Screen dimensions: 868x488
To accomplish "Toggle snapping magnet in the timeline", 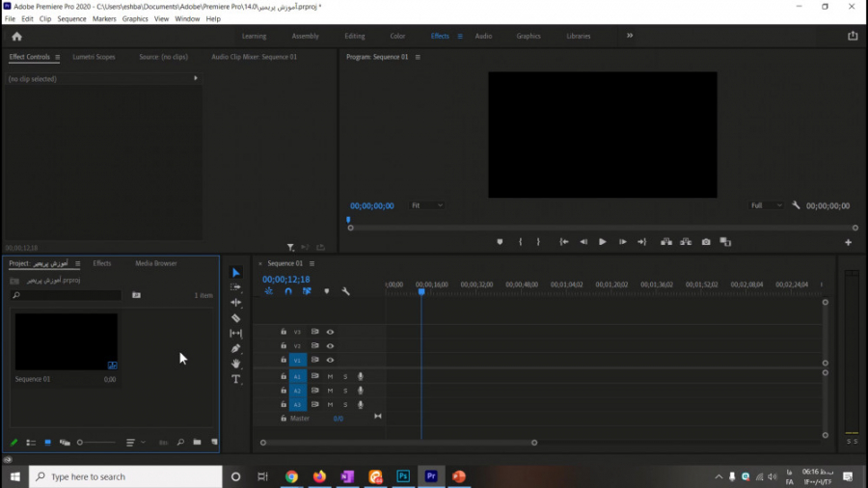I will click(x=287, y=291).
